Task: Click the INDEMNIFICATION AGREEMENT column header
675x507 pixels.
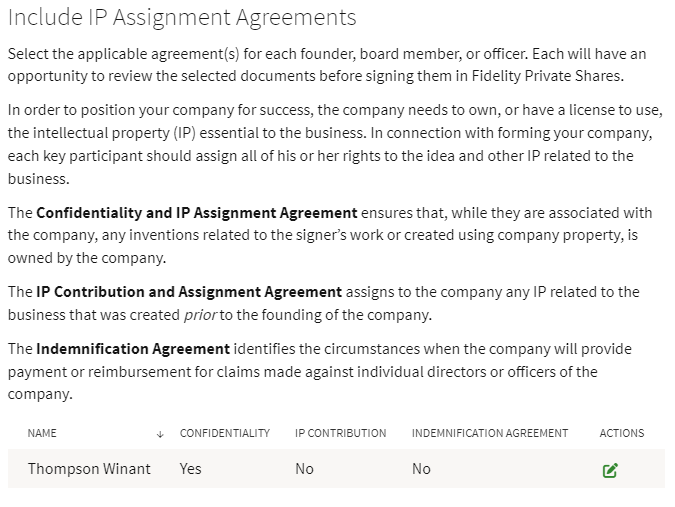Action: pyautogui.click(x=489, y=433)
